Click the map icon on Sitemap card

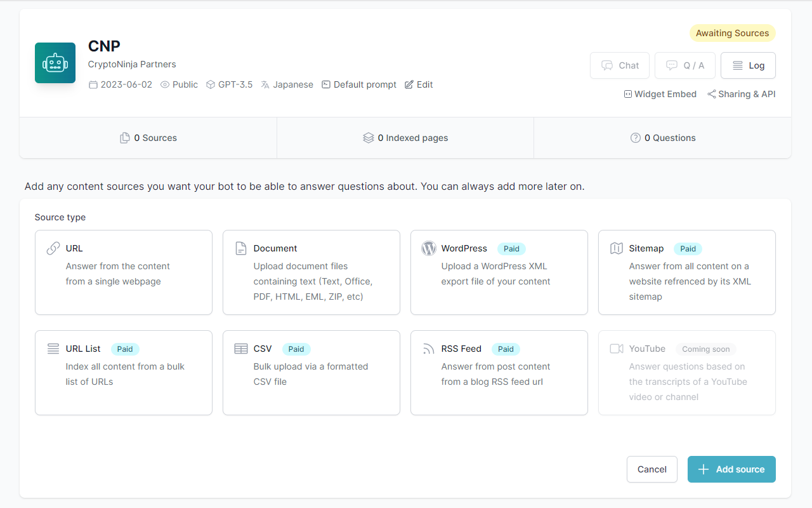coord(617,248)
